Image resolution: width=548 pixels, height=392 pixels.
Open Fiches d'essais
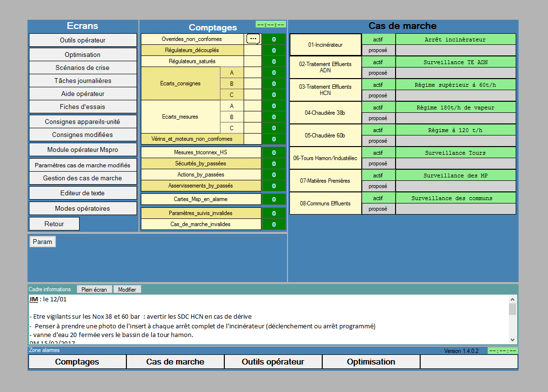(x=83, y=107)
